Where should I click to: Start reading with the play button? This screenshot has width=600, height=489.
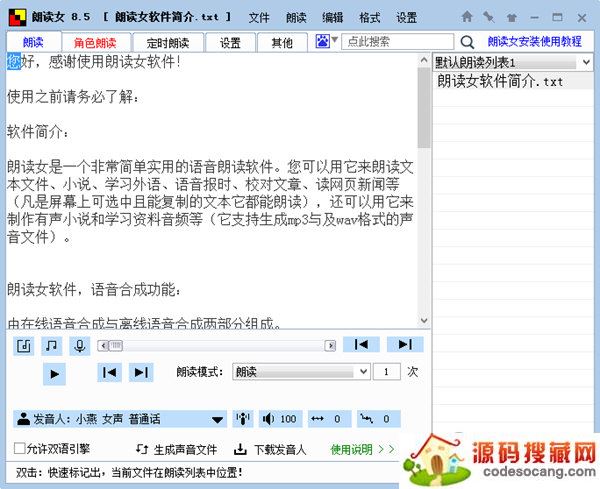point(54,374)
